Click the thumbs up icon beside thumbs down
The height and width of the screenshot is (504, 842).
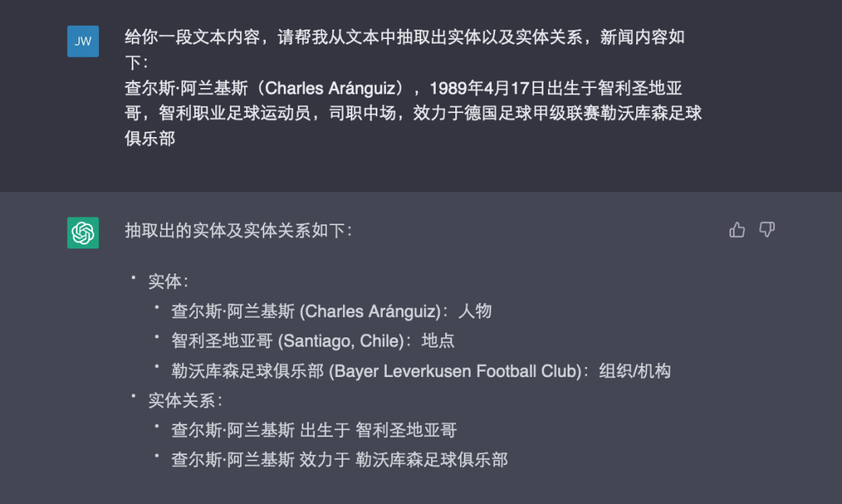(737, 229)
